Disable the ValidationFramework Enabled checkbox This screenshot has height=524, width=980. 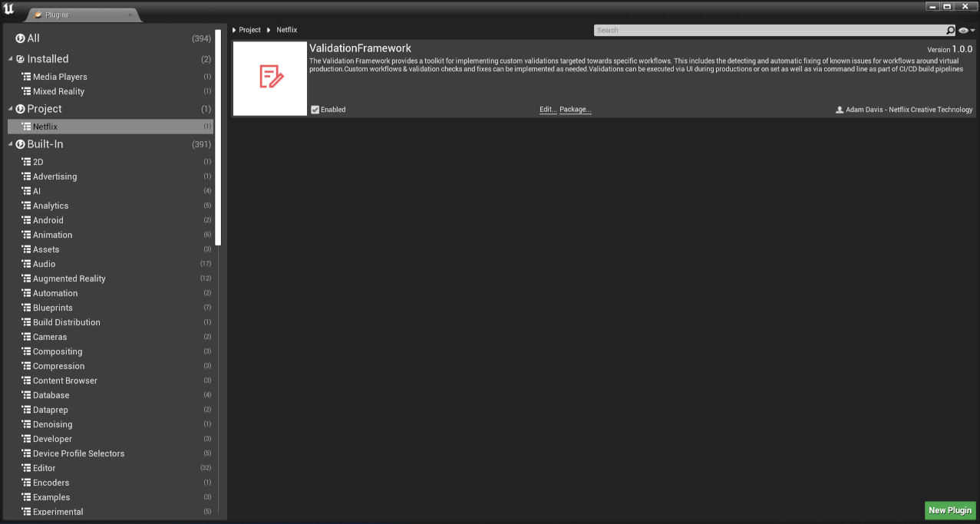tap(315, 110)
